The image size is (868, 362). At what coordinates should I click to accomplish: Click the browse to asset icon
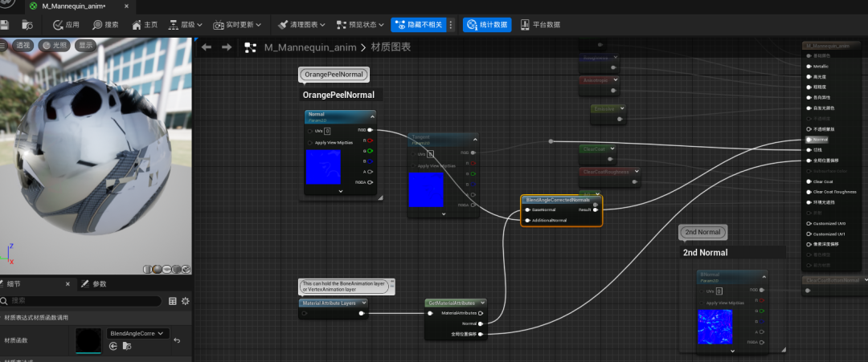point(27,25)
